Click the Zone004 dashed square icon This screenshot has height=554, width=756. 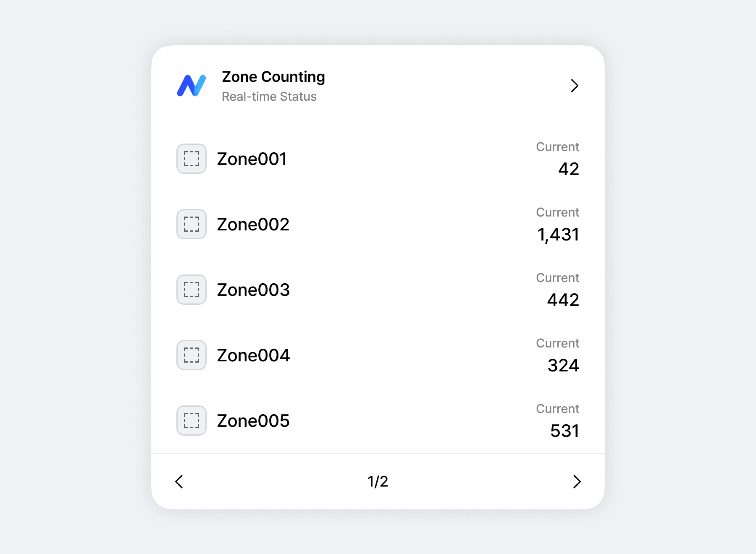click(192, 355)
